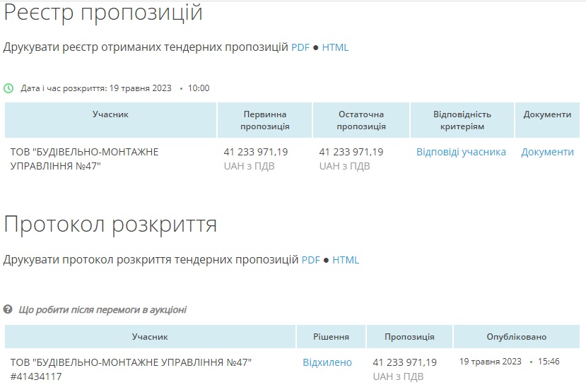Select 'Реєстр пропозицій' heading
This screenshot has height=392, width=586.
pyautogui.click(x=103, y=13)
